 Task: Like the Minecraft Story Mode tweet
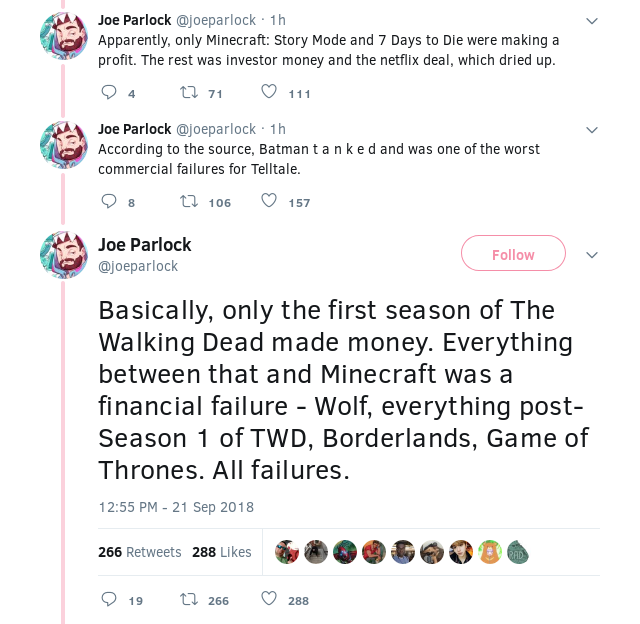coord(268,93)
